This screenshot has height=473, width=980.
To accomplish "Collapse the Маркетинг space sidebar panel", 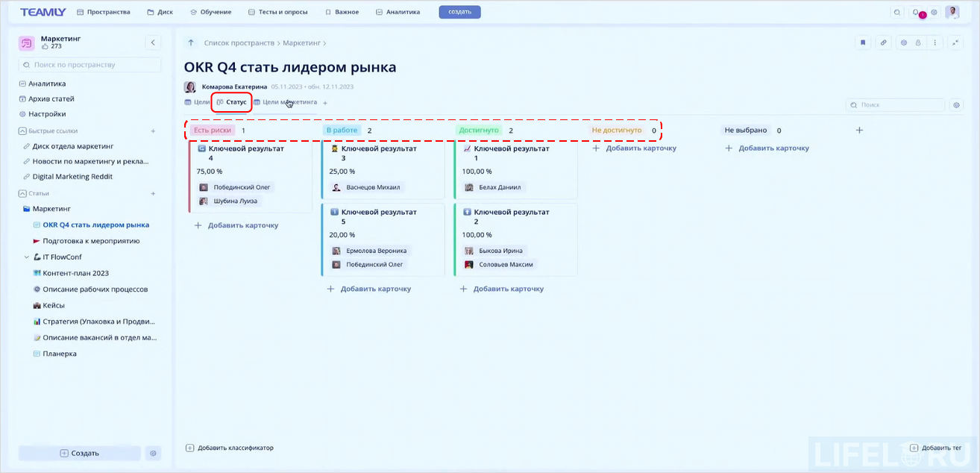I will coord(153,42).
